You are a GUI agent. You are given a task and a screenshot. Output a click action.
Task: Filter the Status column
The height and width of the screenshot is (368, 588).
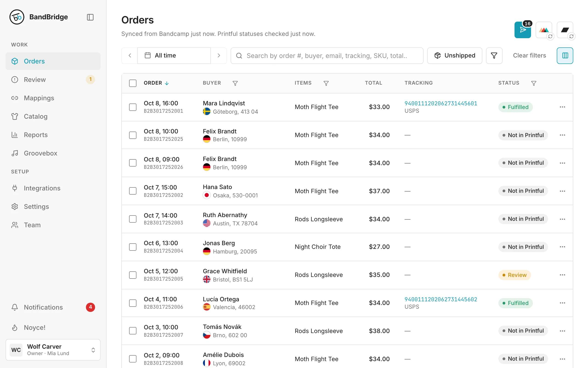[534, 83]
